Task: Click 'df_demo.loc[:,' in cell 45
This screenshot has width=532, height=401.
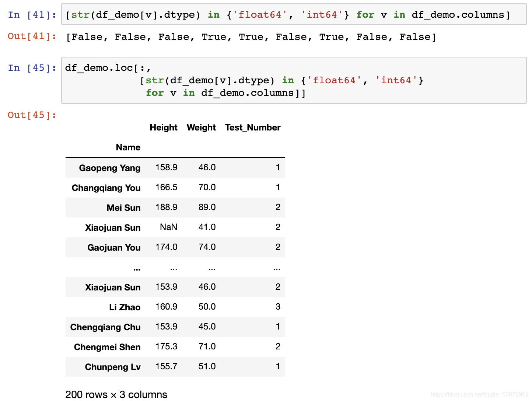Action: 108,68
